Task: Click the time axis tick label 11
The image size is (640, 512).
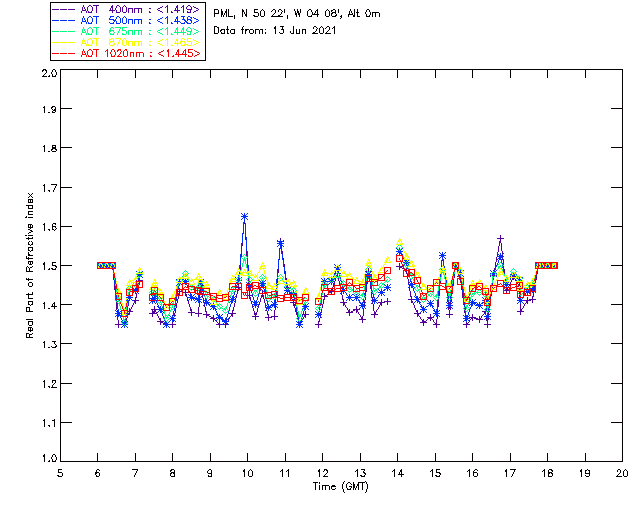Action: pyautogui.click(x=285, y=473)
